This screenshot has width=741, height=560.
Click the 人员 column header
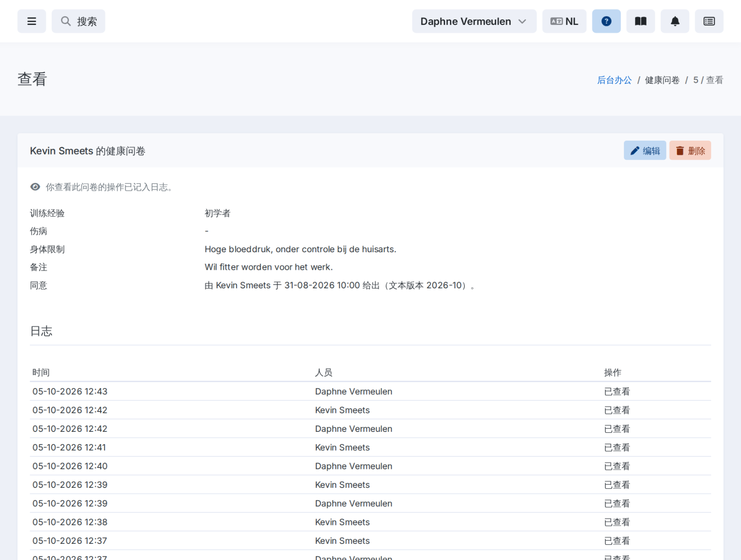tap(324, 373)
